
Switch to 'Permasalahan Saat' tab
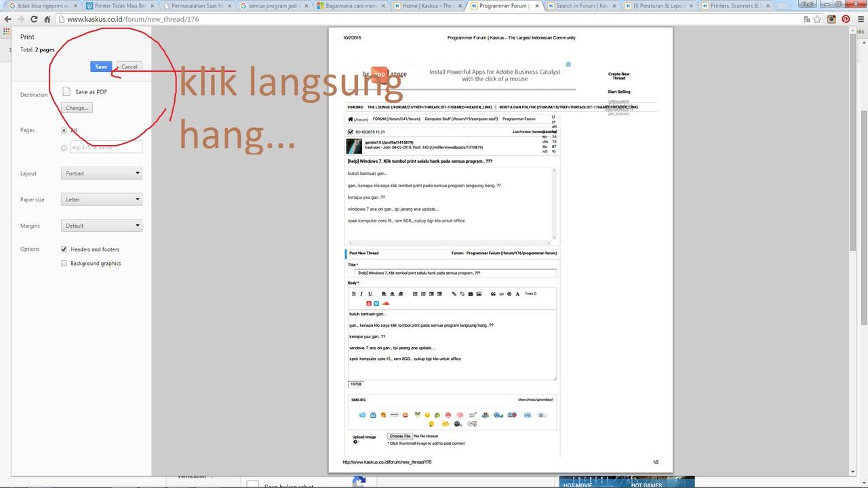(196, 5)
